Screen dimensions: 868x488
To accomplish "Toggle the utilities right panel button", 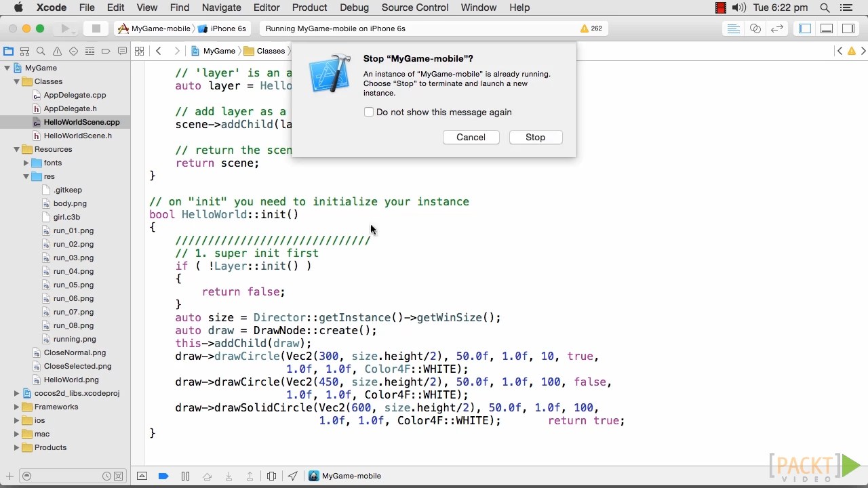I will click(848, 28).
